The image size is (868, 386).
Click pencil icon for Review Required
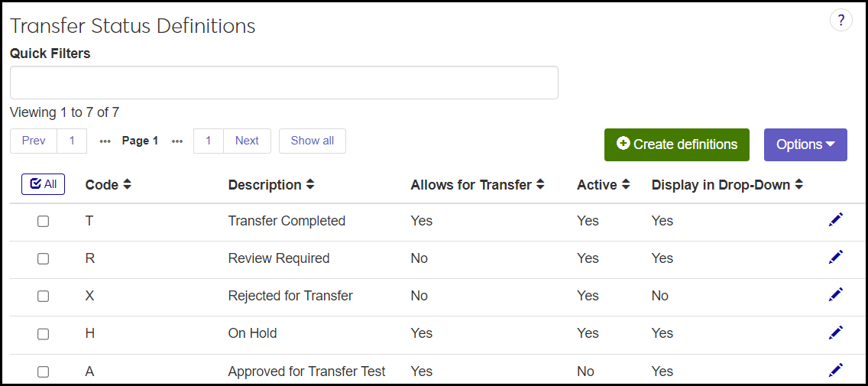pos(836,258)
